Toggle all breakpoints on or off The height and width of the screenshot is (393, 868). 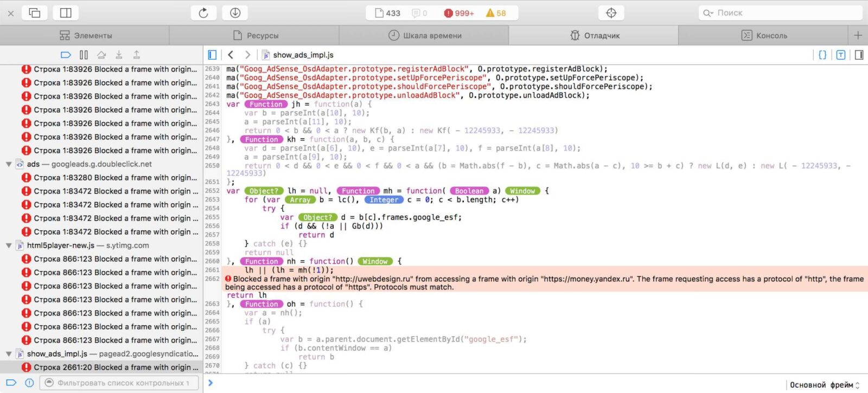(66, 55)
